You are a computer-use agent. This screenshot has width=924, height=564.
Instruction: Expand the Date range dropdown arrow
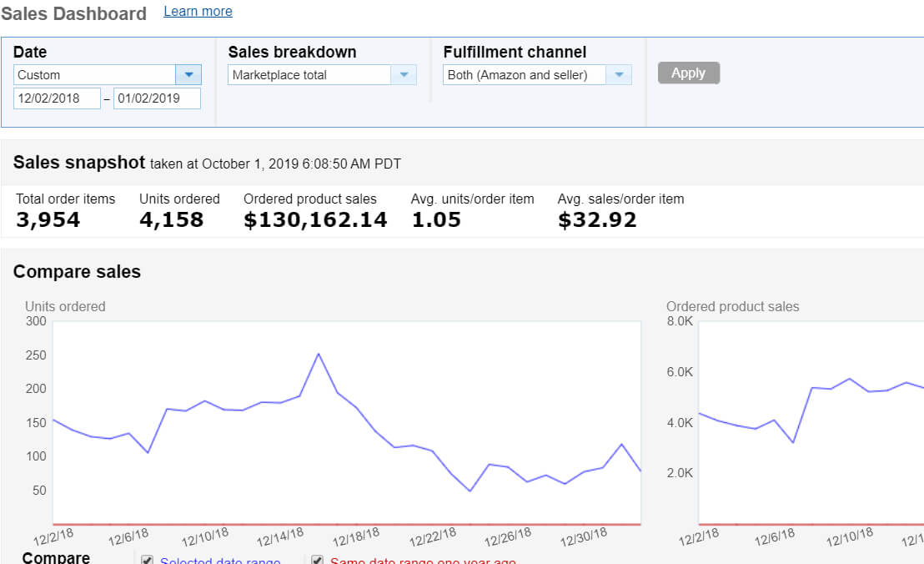pos(188,75)
